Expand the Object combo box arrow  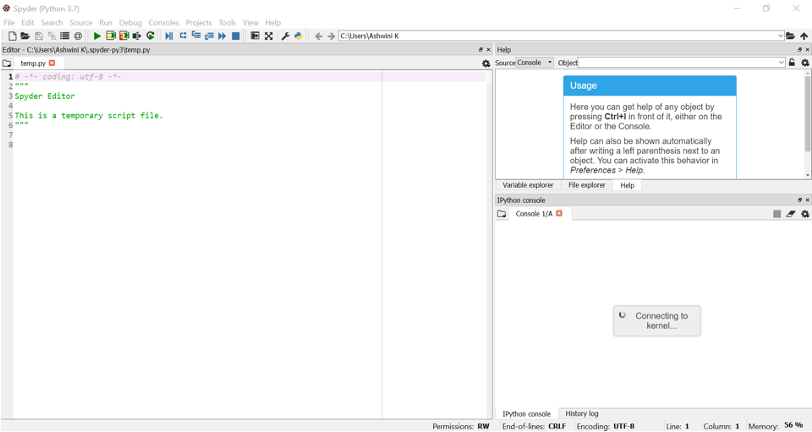(x=781, y=63)
